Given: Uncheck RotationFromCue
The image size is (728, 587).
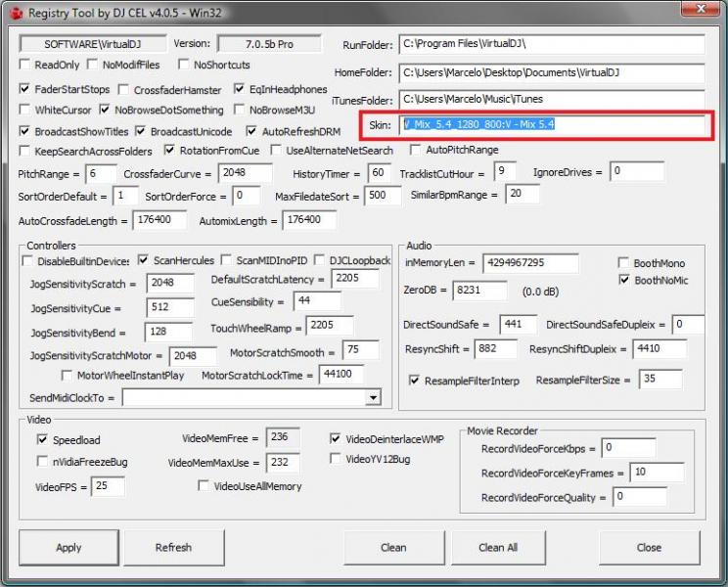Looking at the screenshot, I should (169, 150).
